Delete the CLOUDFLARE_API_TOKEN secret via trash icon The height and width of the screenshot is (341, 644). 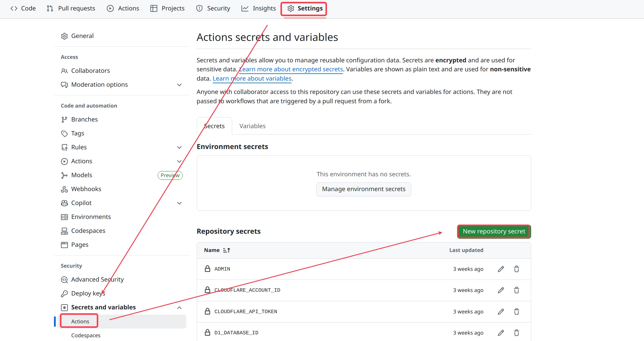click(516, 312)
